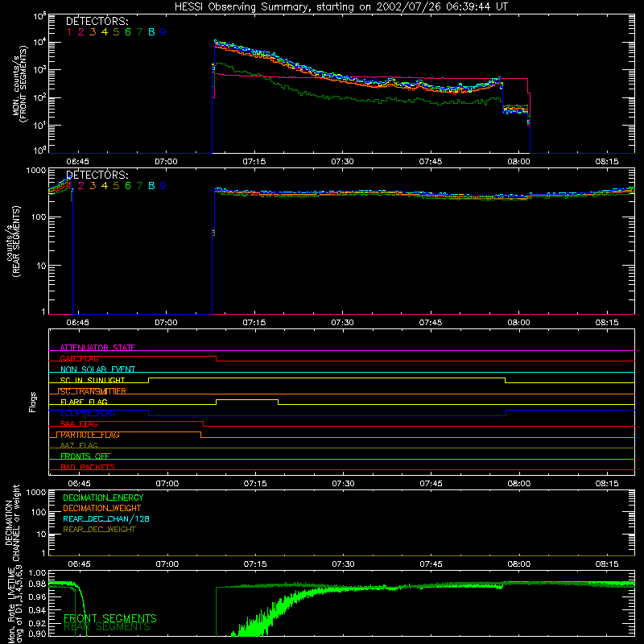
Task: Click DETECTORS: heading in front segments plot
Action: (x=97, y=21)
